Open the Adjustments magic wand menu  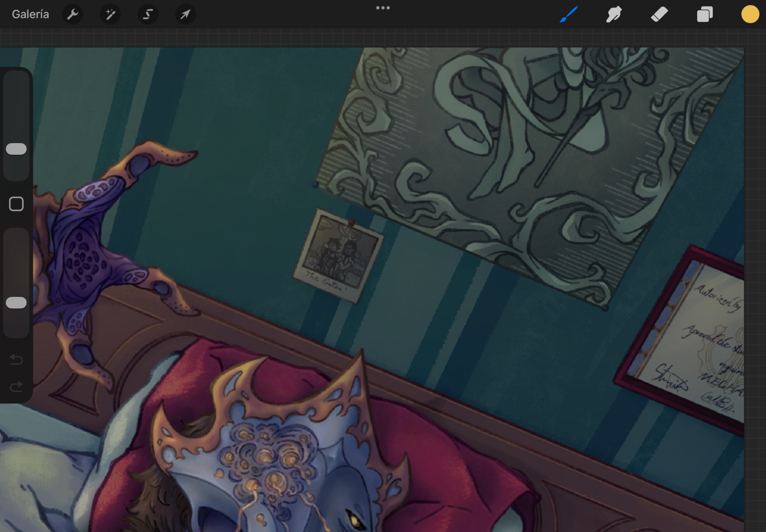click(110, 15)
